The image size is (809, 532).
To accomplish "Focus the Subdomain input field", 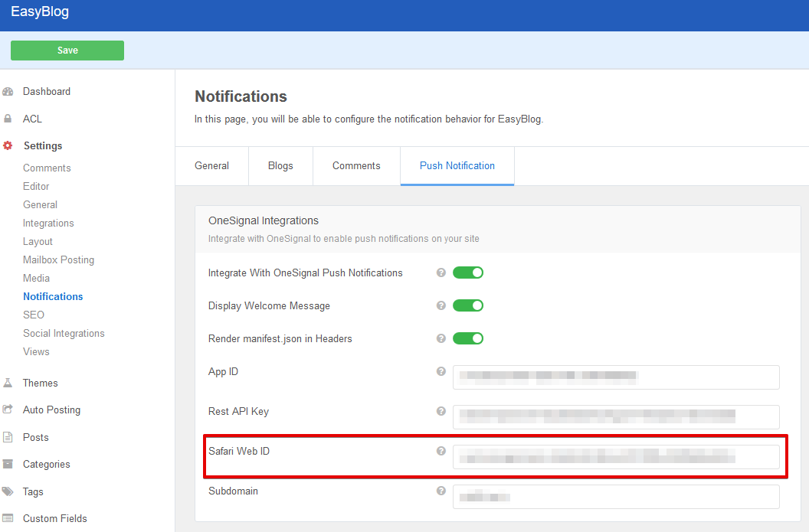I will pos(616,497).
